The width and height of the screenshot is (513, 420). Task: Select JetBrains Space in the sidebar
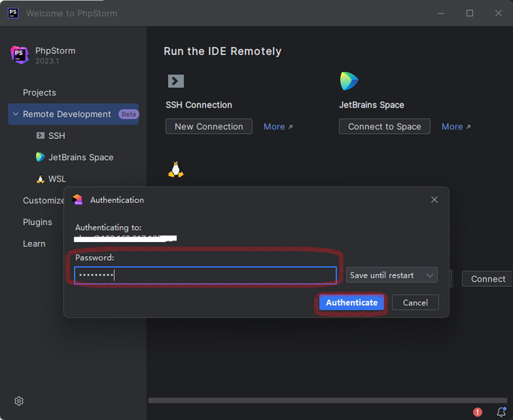tap(81, 157)
